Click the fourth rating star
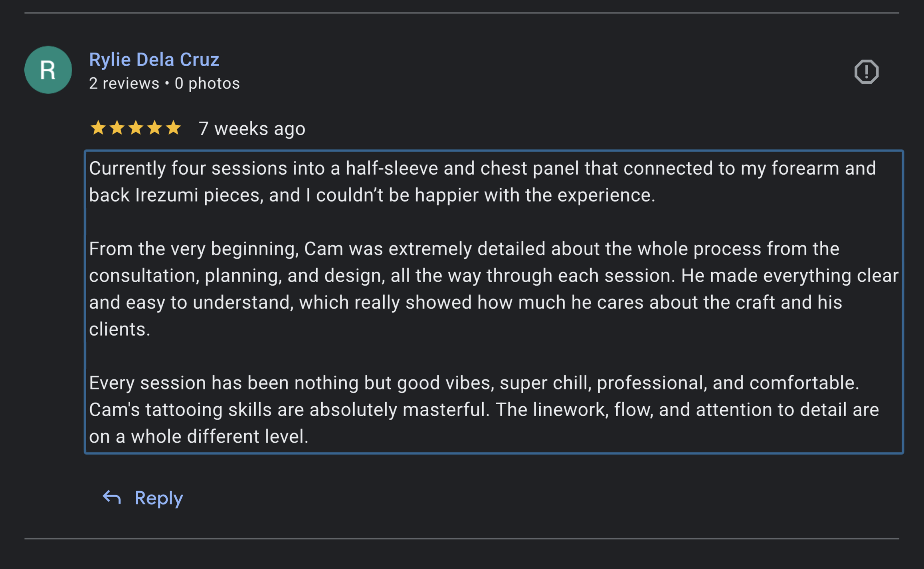This screenshot has width=924, height=569. coord(154,128)
